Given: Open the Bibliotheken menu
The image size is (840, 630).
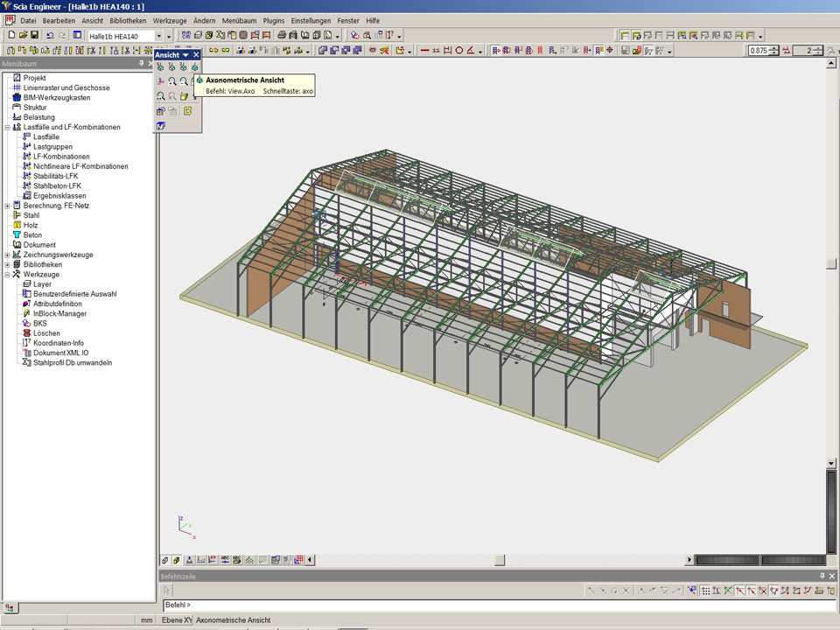Looking at the screenshot, I should (128, 20).
